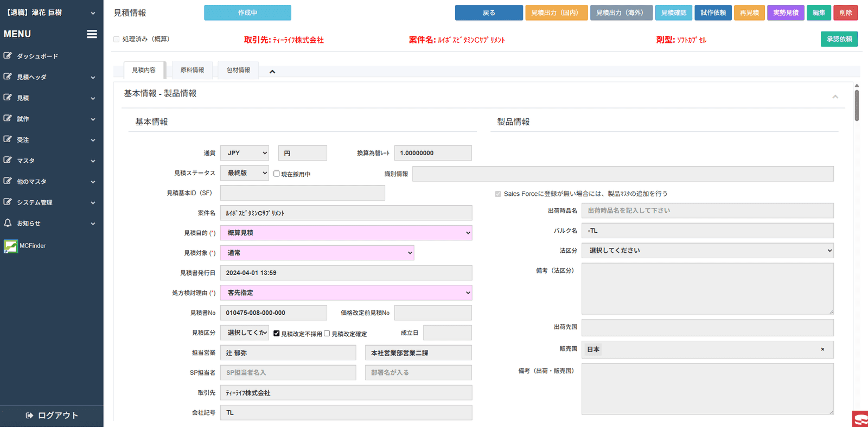Click the 出荷時品名 input field
This screenshot has width=868, height=427.
[707, 211]
